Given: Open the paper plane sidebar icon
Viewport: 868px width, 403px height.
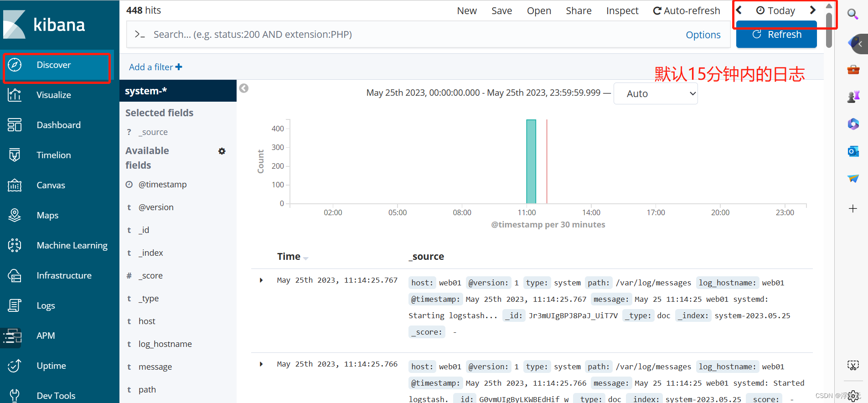Looking at the screenshot, I should tap(853, 178).
